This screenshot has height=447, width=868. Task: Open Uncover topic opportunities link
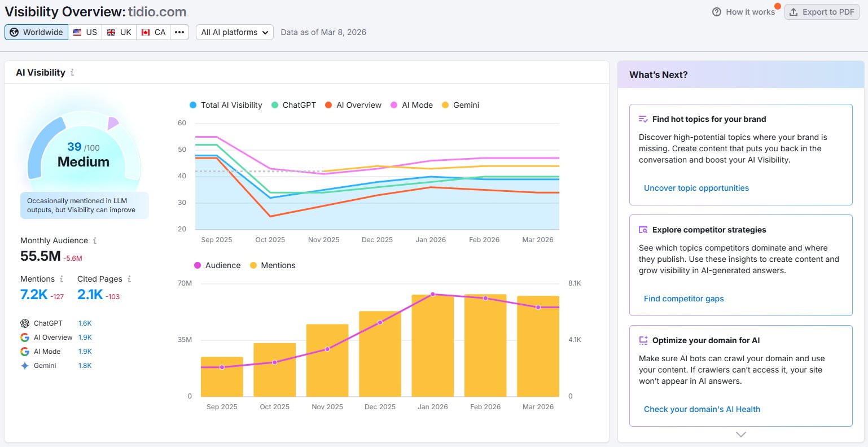point(696,188)
